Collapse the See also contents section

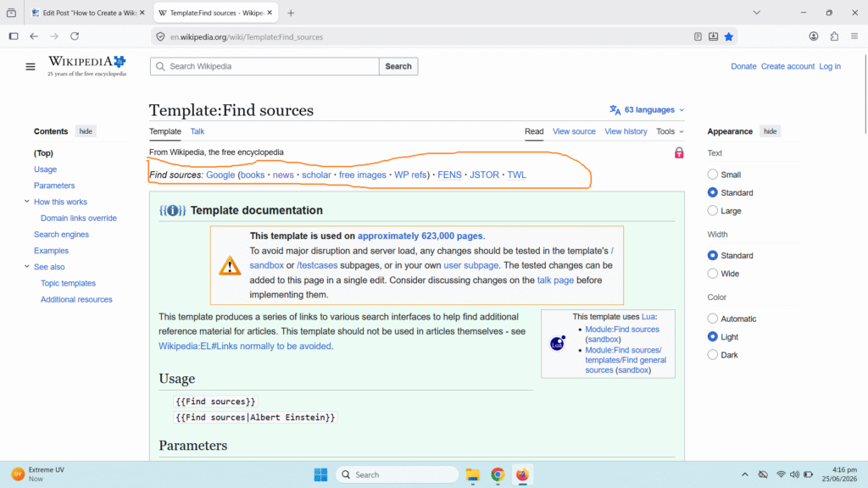point(26,266)
